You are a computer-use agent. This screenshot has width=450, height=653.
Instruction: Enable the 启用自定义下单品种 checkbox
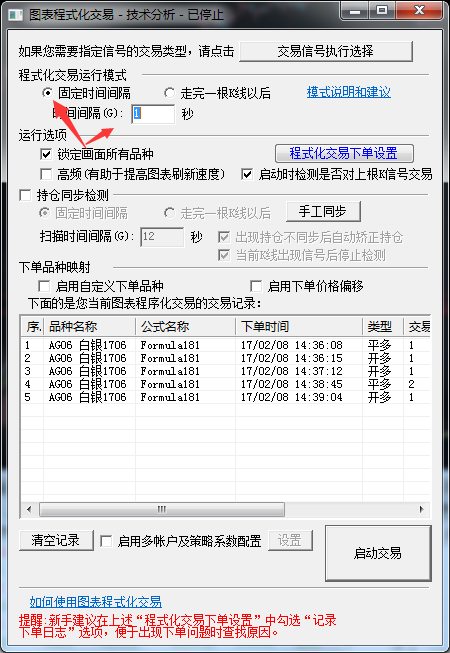44,286
